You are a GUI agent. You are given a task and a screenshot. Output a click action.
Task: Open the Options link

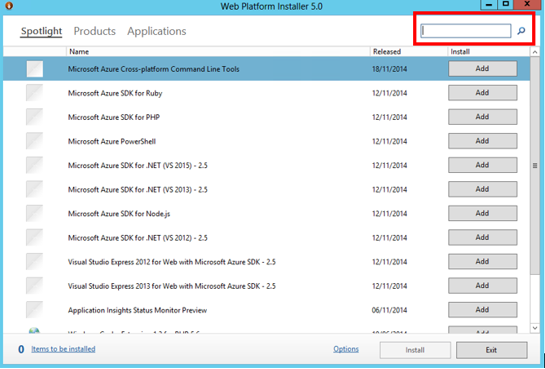(x=346, y=349)
